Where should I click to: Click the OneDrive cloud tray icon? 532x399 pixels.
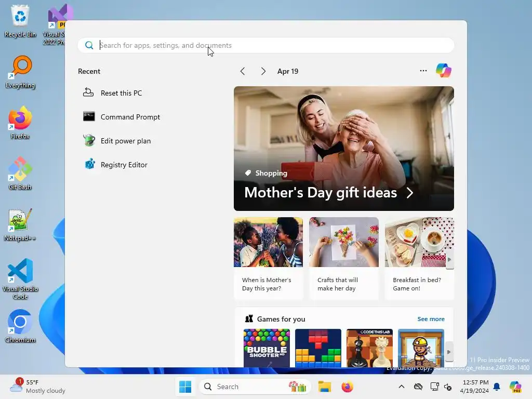click(x=418, y=387)
